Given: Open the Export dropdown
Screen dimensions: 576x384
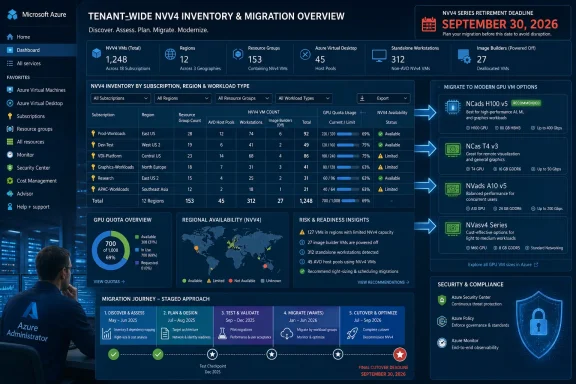Looking at the screenshot, I should [x=384, y=98].
